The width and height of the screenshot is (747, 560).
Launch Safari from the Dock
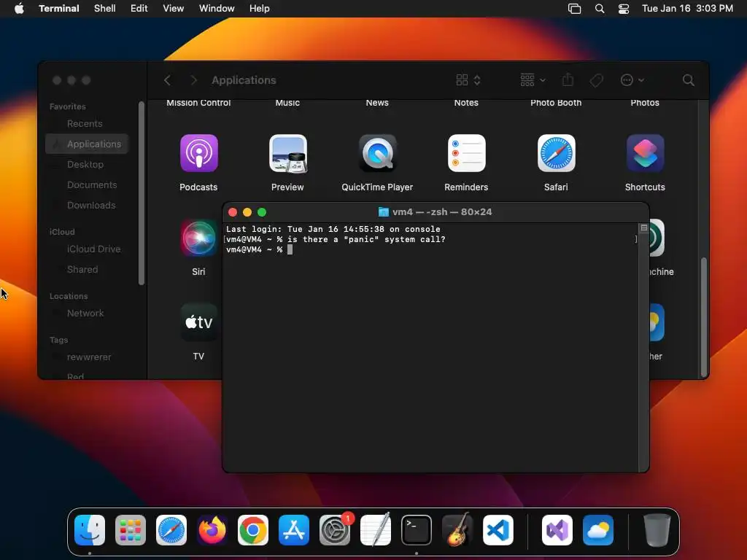pos(171,529)
